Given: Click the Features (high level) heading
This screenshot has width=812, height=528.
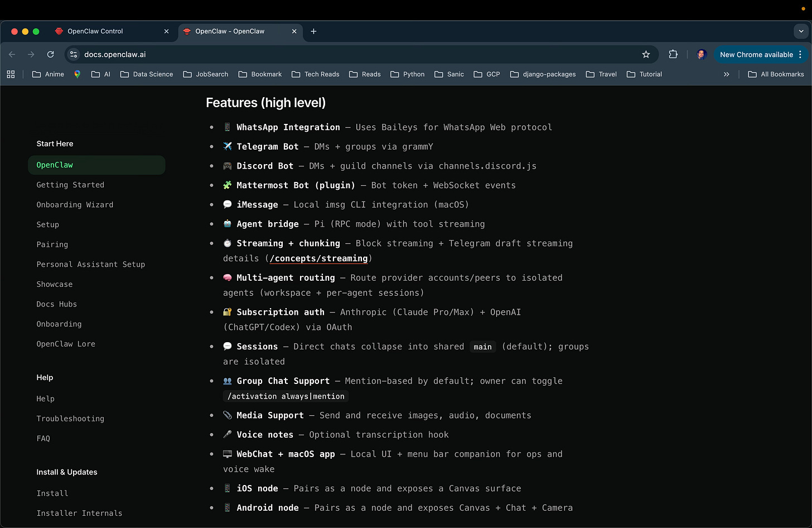Looking at the screenshot, I should (x=265, y=103).
